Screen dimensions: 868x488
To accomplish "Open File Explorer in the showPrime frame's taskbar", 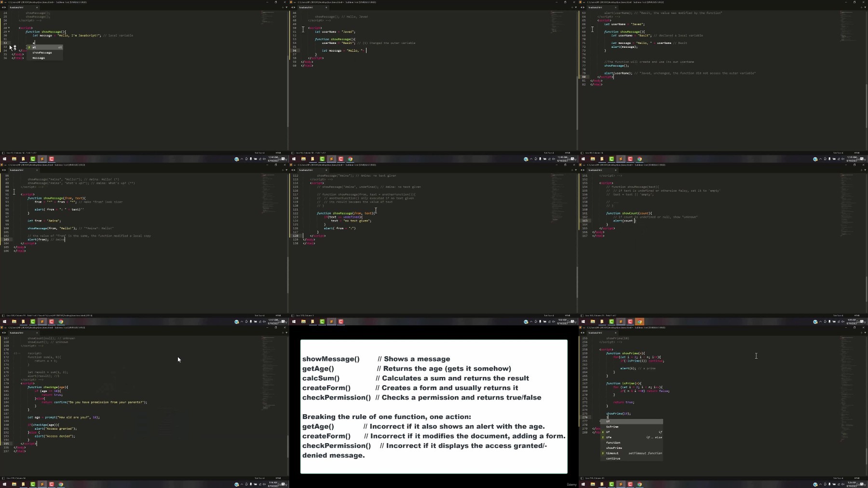I will click(x=593, y=484).
